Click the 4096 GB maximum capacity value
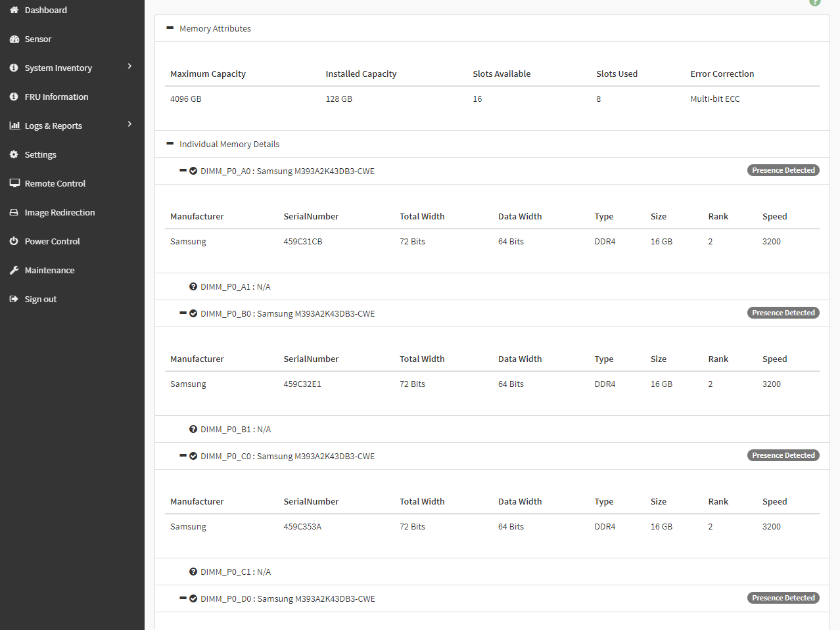The width and height of the screenshot is (840, 630). (x=186, y=99)
